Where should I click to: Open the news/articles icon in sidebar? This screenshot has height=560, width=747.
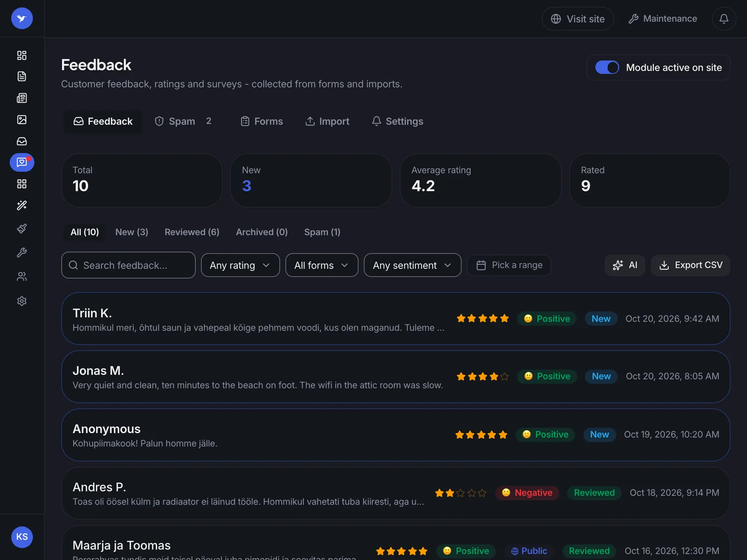coord(22,98)
